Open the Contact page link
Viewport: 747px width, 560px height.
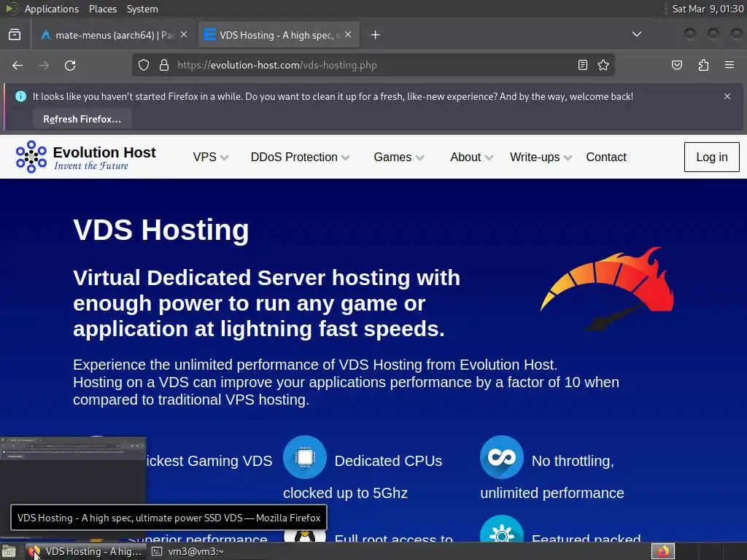coord(606,157)
